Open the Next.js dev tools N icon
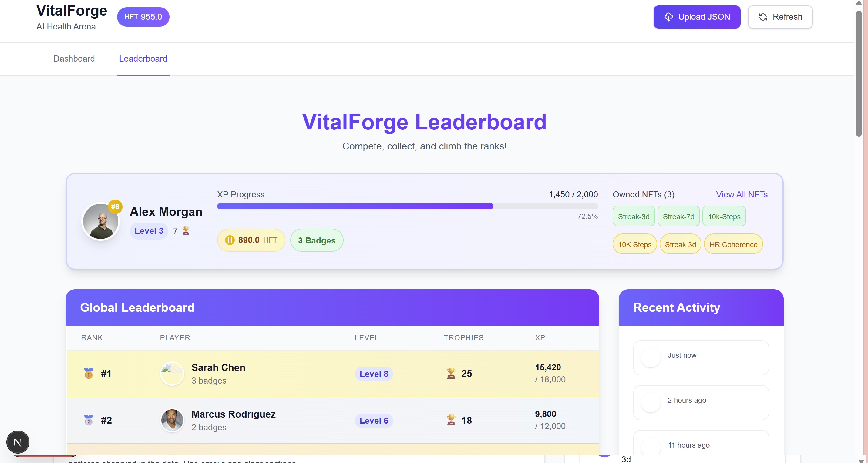The image size is (868, 463). tap(18, 442)
